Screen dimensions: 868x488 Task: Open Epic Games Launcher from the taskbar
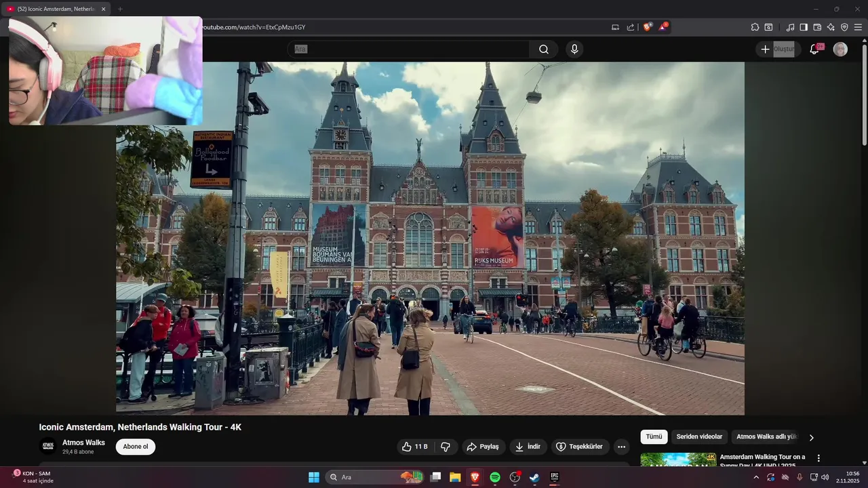pyautogui.click(x=554, y=477)
